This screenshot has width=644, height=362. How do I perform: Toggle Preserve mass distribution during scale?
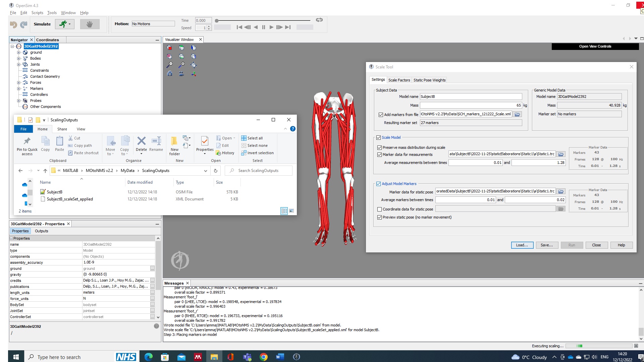click(x=379, y=147)
